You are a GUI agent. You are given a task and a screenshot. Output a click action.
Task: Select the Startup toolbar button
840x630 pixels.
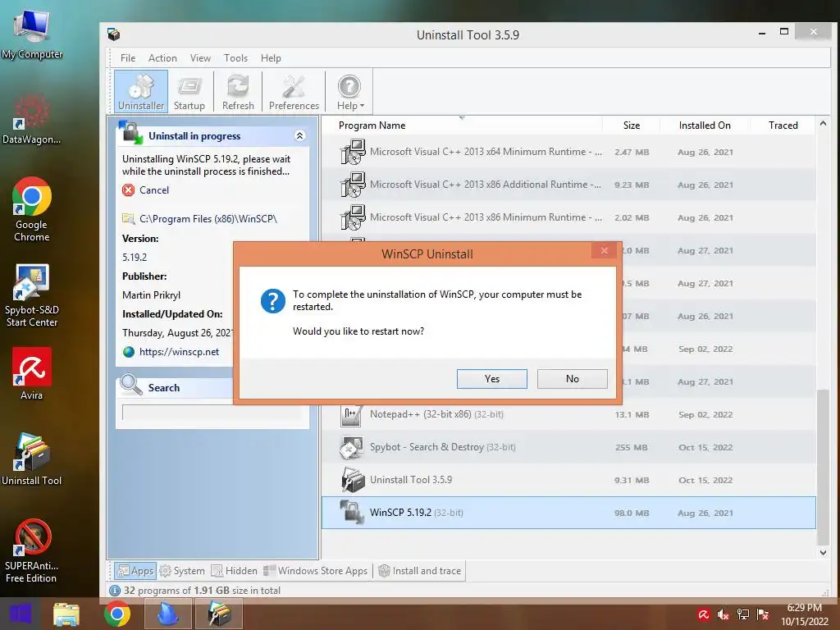click(189, 92)
